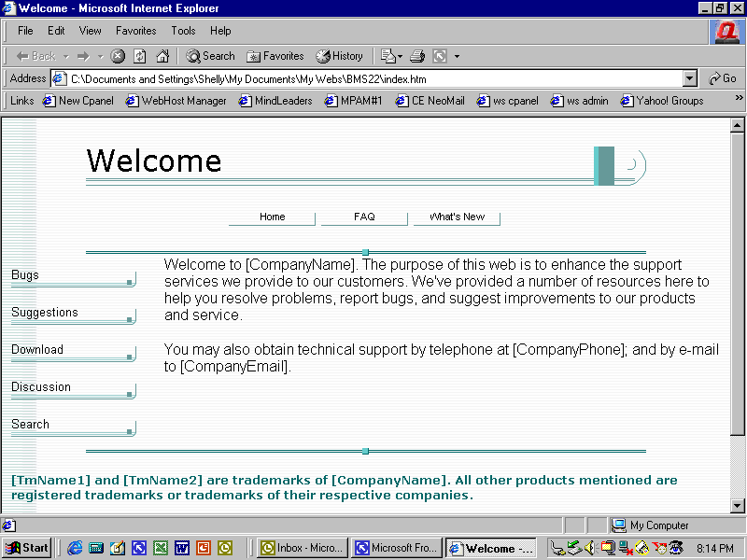Launch Word from Quick Launch
The height and width of the screenshot is (560, 747).
click(x=182, y=548)
